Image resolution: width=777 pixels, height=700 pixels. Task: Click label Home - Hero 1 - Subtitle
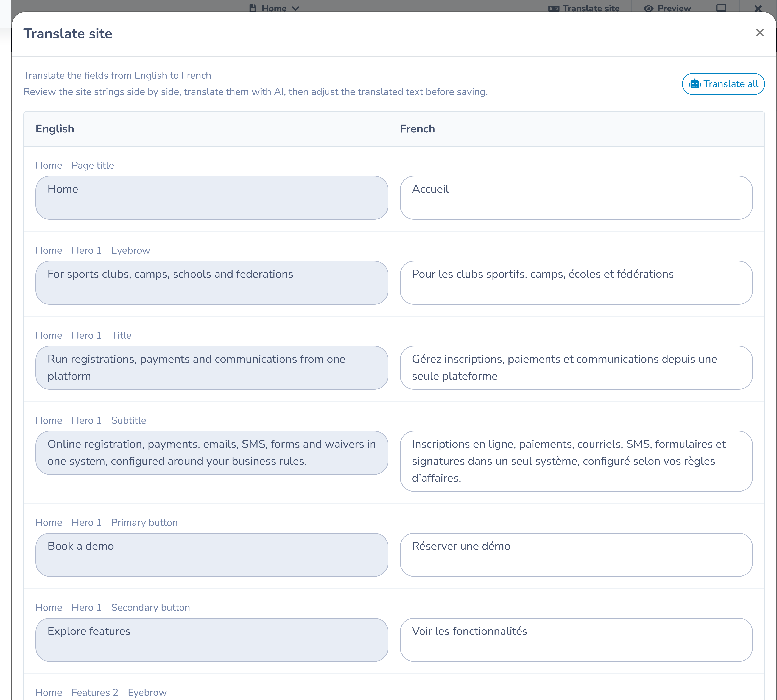pos(91,420)
